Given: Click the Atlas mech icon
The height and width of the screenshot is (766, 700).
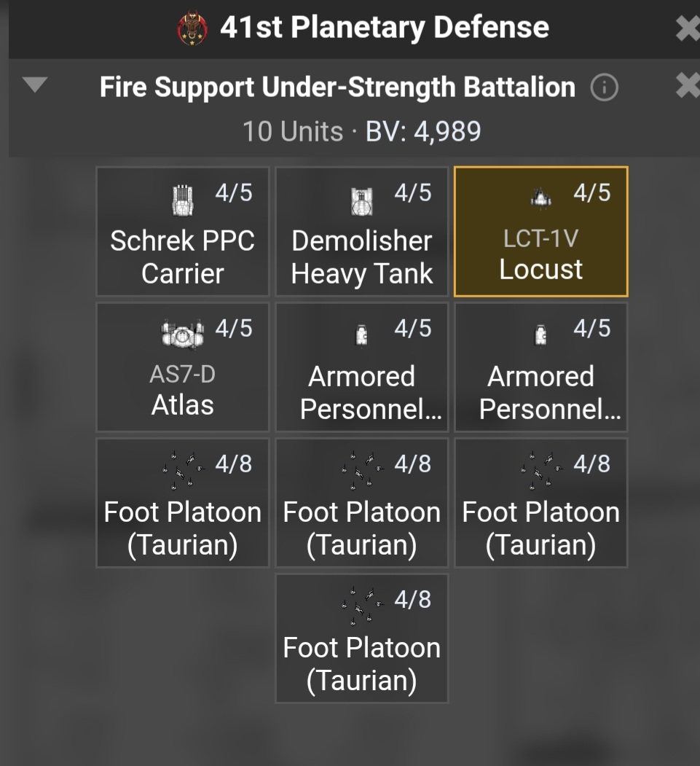Looking at the screenshot, I should pos(182,334).
